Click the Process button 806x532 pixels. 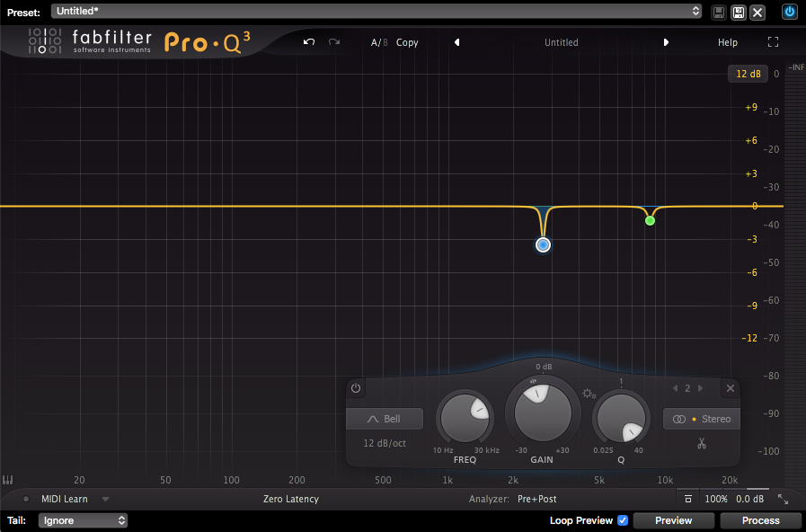pos(761,520)
